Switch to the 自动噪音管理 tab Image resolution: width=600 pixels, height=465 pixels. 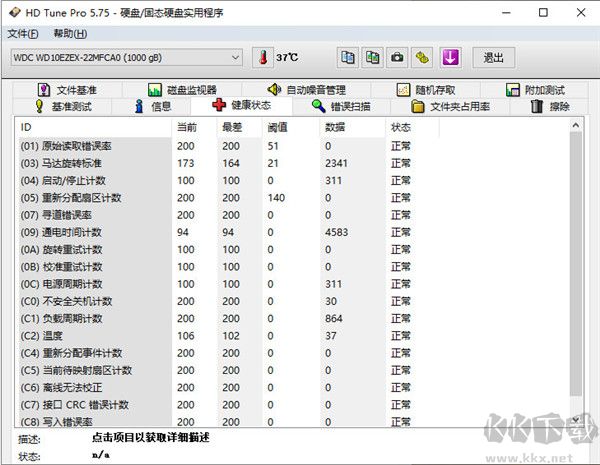click(x=306, y=90)
